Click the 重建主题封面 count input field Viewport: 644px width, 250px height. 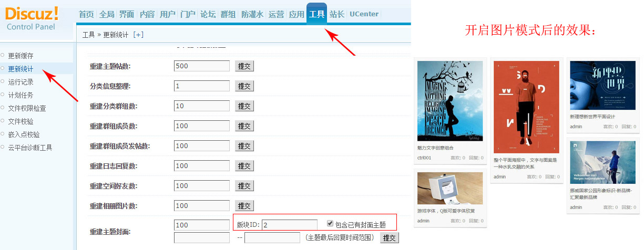point(202,225)
